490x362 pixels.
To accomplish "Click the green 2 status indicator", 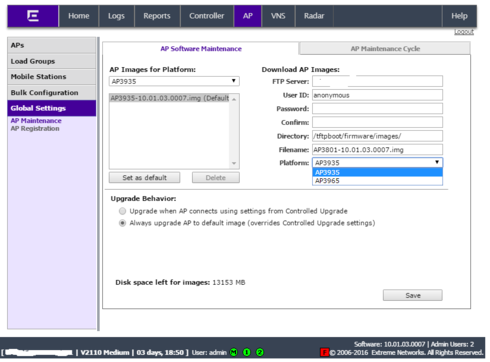I will tap(260, 352).
